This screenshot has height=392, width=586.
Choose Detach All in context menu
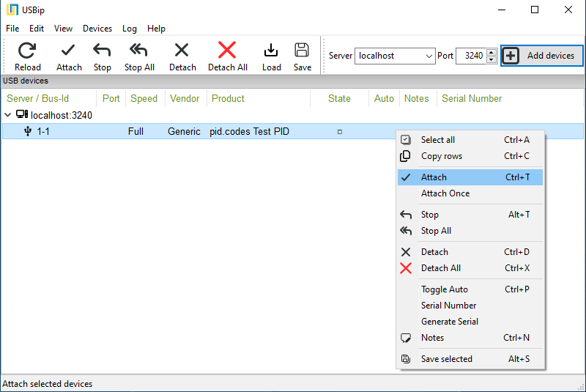coord(470,268)
